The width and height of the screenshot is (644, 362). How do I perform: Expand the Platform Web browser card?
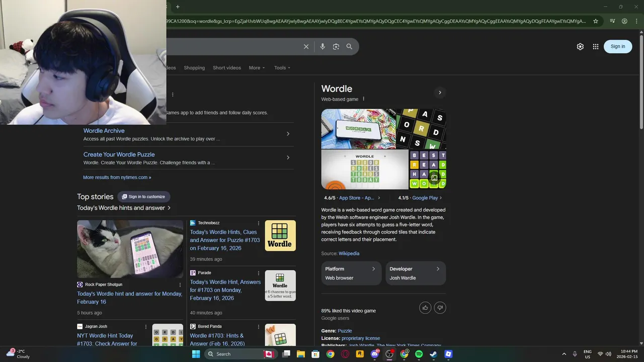(351, 273)
